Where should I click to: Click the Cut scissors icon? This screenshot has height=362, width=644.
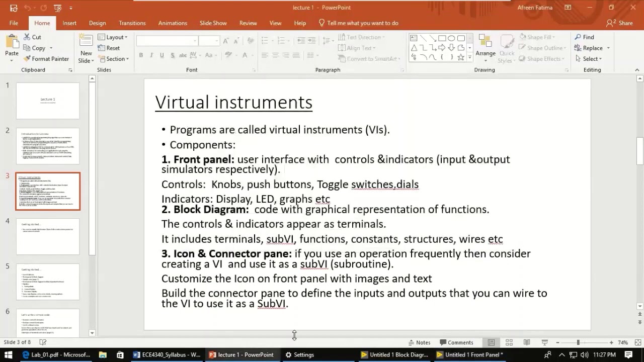[x=27, y=37]
